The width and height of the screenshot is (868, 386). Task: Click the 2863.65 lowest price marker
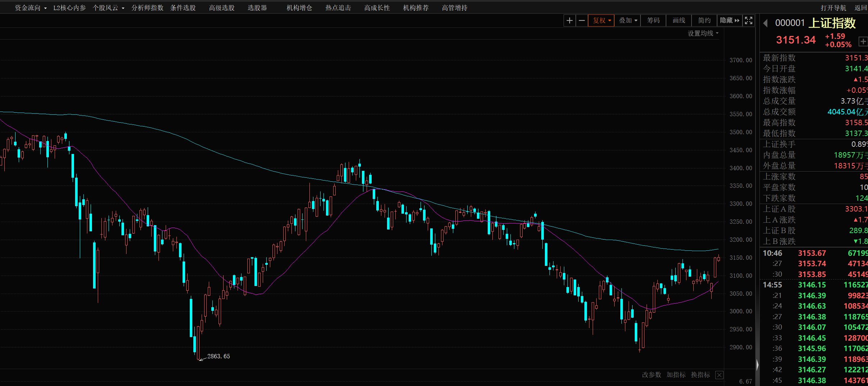click(218, 356)
